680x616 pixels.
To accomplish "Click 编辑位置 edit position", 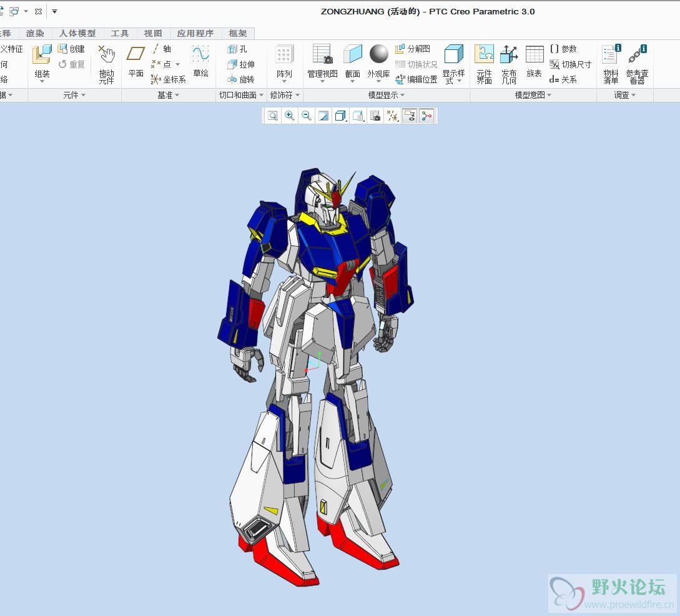I will 416,79.
